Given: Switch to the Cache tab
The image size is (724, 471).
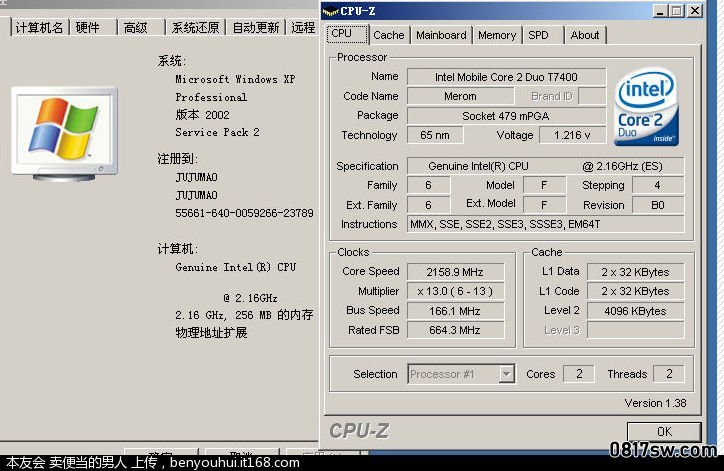Looking at the screenshot, I should pyautogui.click(x=389, y=35).
